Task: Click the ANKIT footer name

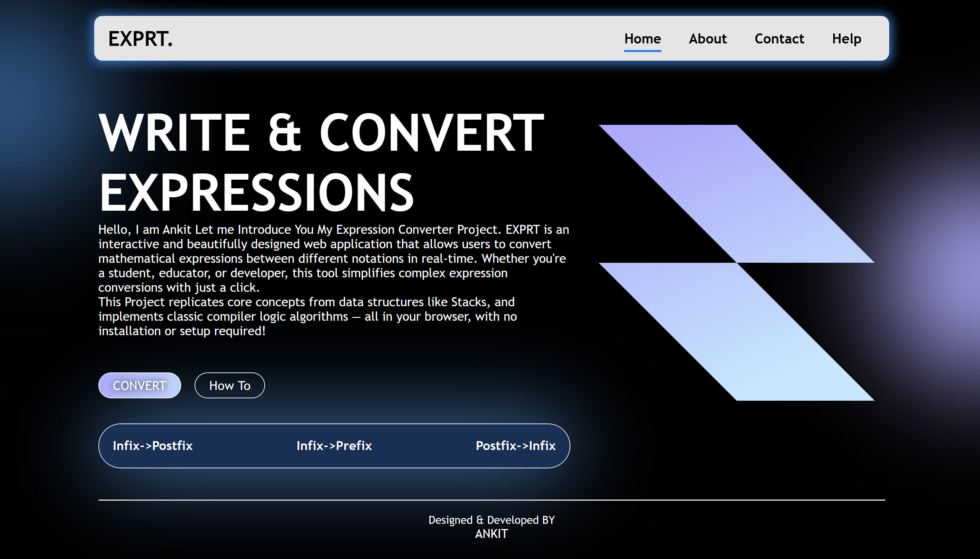Action: pyautogui.click(x=491, y=534)
